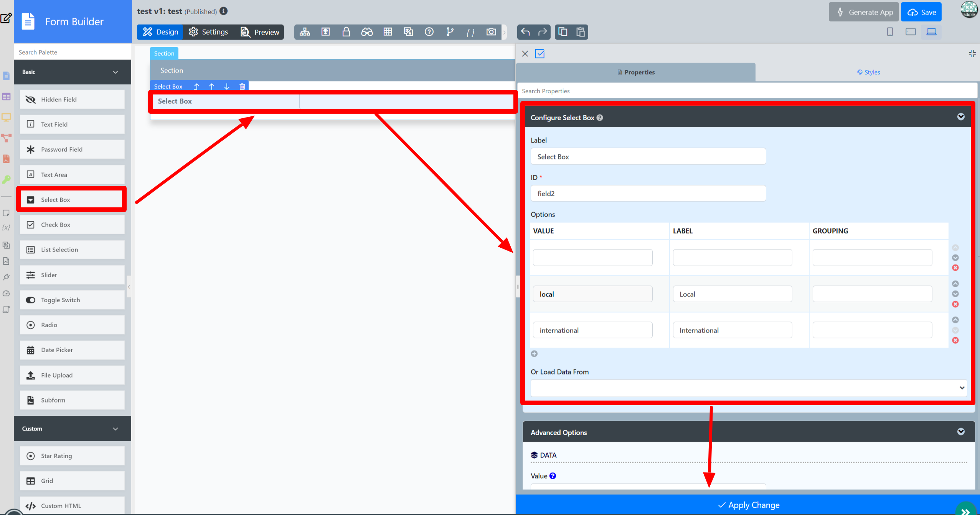Click the redo arrow icon

click(542, 32)
